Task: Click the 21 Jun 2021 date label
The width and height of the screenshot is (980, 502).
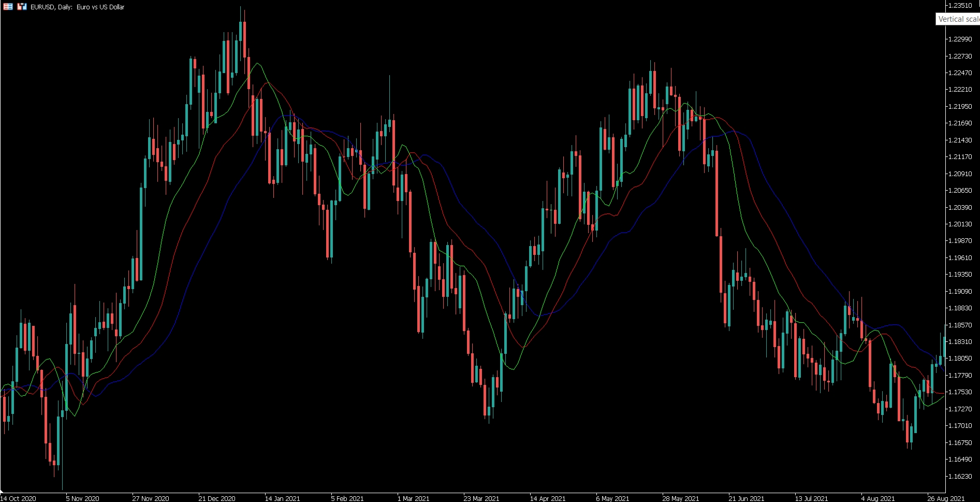Action: point(747,498)
